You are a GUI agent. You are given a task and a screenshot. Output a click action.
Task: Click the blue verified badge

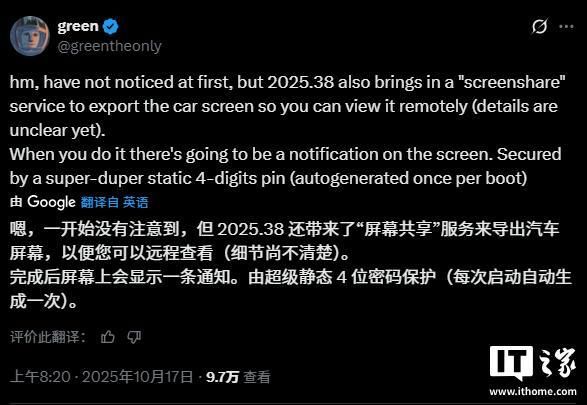(x=110, y=27)
